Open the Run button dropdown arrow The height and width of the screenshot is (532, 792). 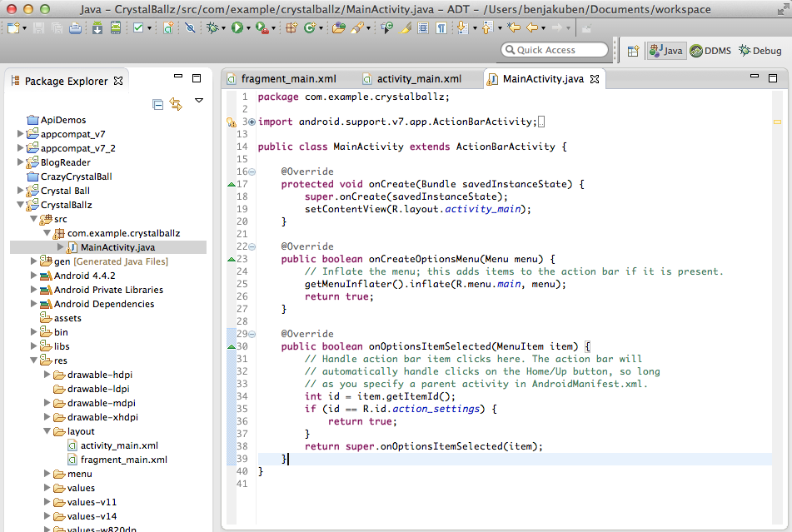tap(248, 28)
